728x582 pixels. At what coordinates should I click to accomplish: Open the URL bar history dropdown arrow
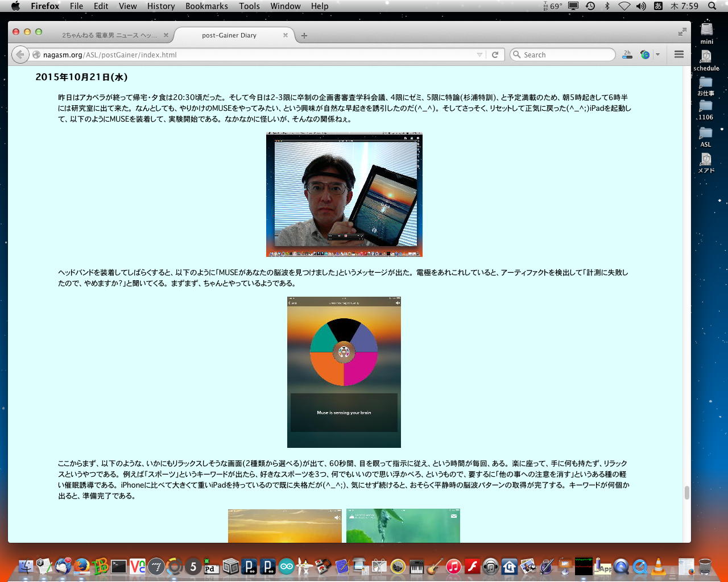point(479,55)
